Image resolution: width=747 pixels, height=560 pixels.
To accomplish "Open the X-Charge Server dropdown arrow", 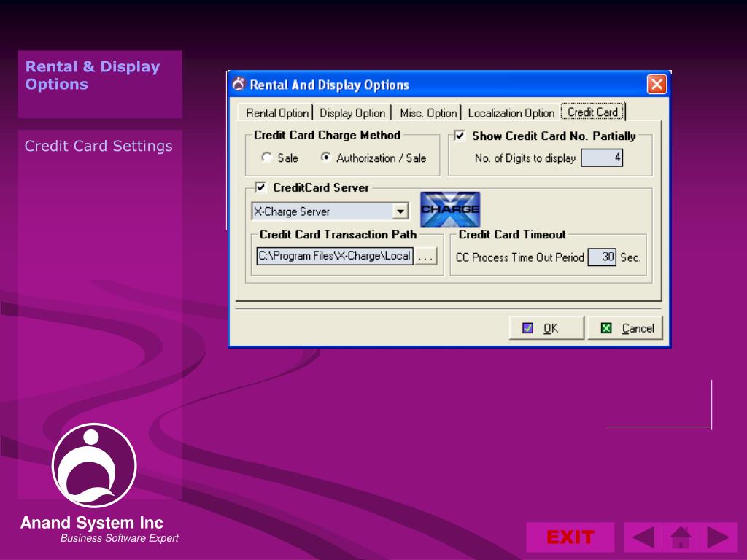I will point(400,211).
